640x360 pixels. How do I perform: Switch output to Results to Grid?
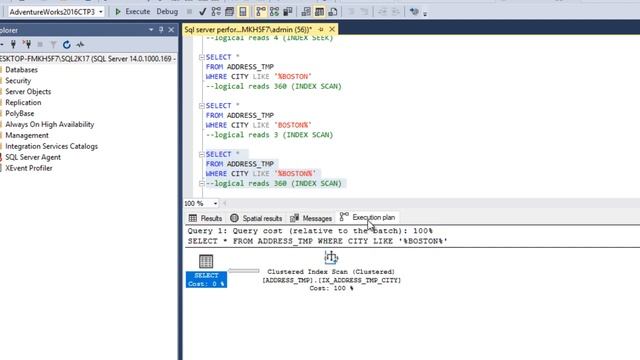[319, 12]
